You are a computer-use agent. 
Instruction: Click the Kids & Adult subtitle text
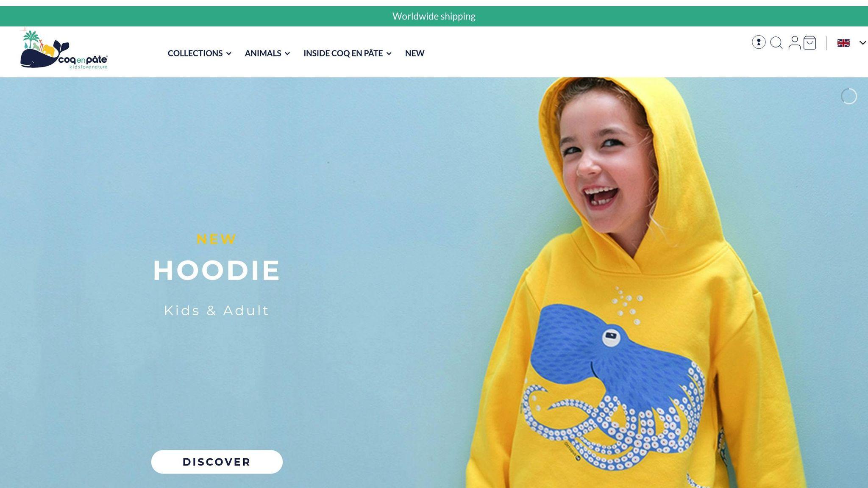tap(217, 311)
